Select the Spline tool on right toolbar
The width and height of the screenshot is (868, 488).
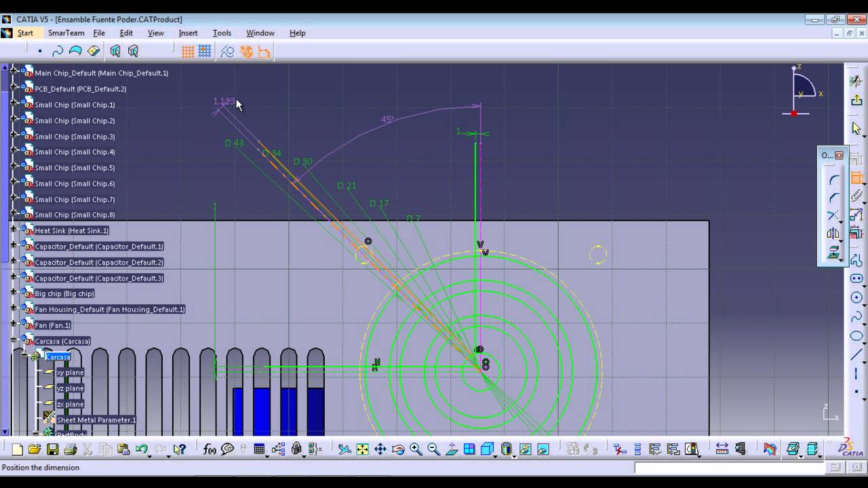point(856,317)
